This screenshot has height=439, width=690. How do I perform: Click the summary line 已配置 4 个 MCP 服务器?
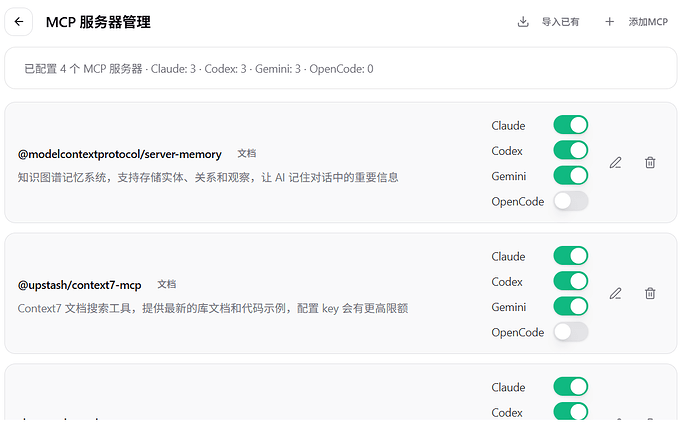[199, 69]
